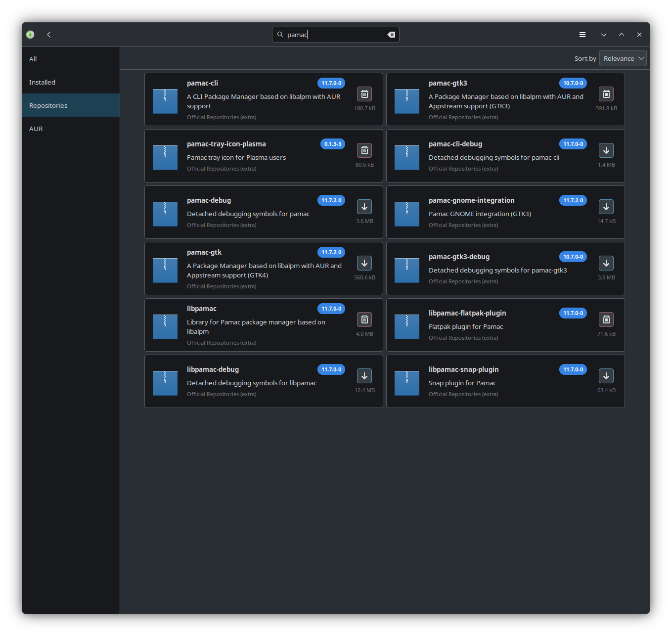Select the Installed category
The height and width of the screenshot is (636, 672).
pos(71,82)
